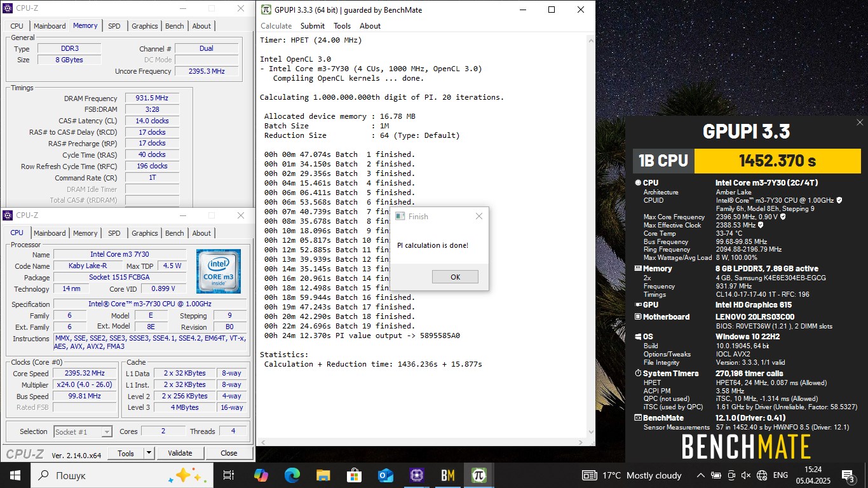
Task: Click the Multiplier value x24.0 (4.0 - 26.0)
Action: click(85, 385)
